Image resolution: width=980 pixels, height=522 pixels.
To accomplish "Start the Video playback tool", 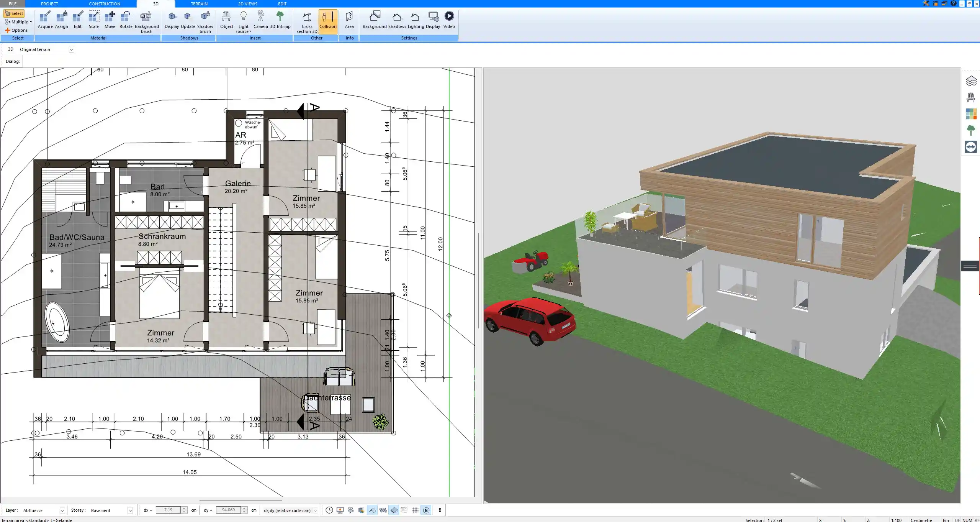I will 449,20.
